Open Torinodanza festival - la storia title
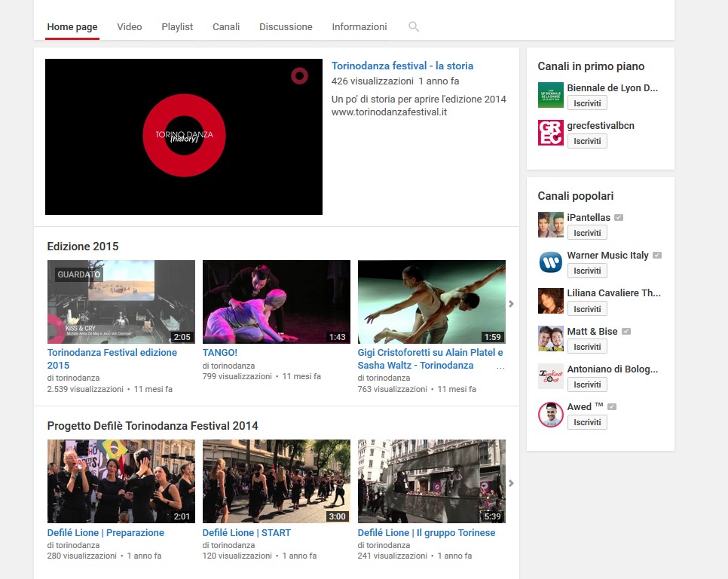The image size is (728, 579). [402, 66]
